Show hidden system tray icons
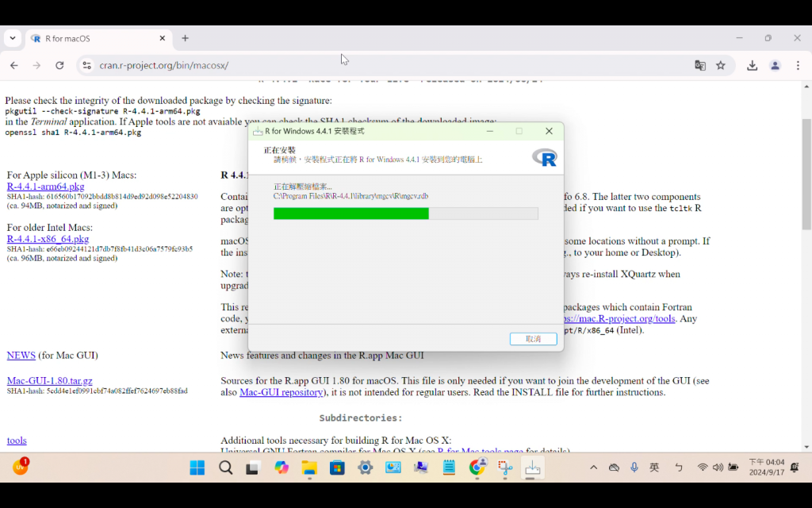 pyautogui.click(x=593, y=468)
